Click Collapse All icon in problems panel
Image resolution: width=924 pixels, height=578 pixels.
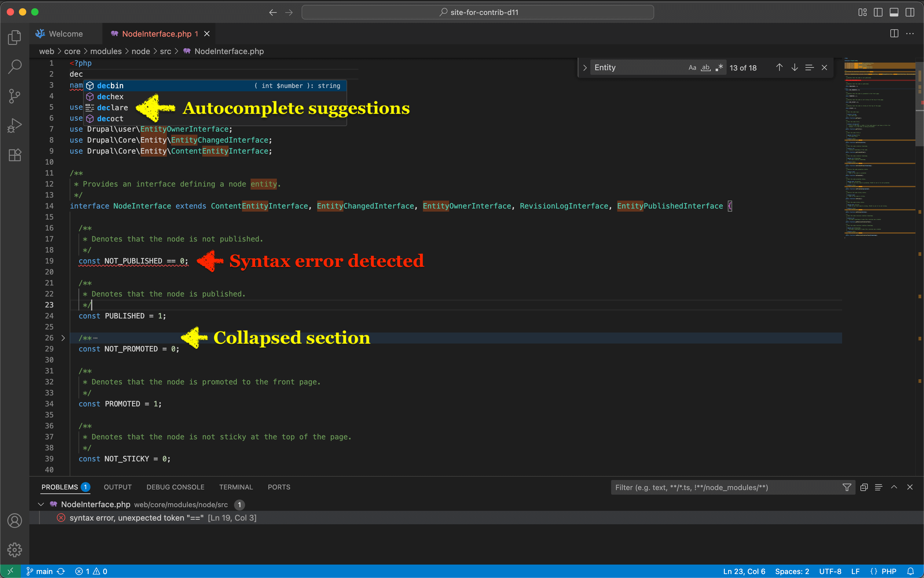(x=864, y=487)
